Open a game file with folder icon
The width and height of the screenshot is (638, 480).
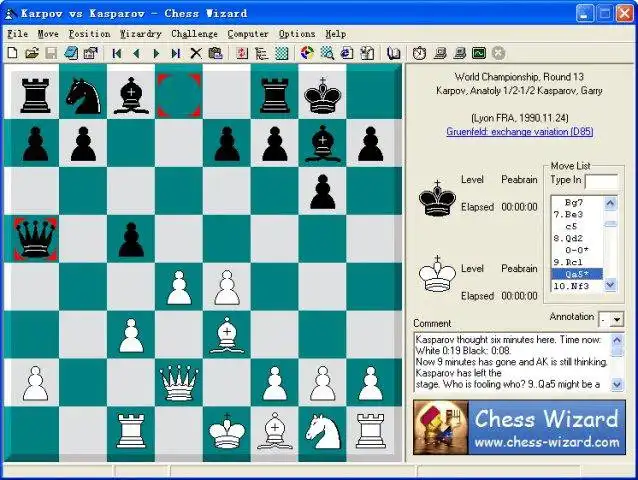pos(32,53)
